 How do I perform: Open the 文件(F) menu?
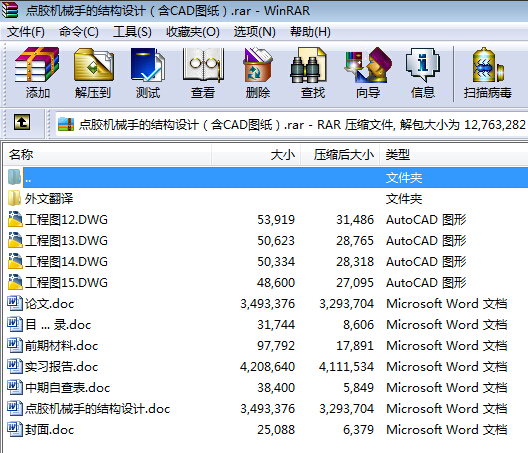[26, 32]
